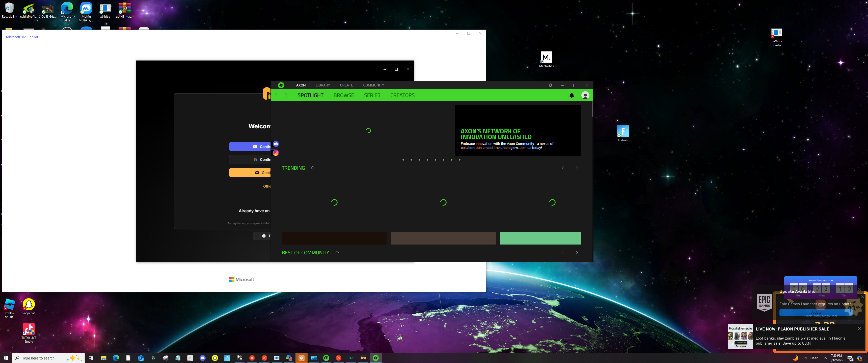Open the Recycle Bin desktop icon
Image resolution: width=868 pixels, height=363 pixels.
point(9,10)
